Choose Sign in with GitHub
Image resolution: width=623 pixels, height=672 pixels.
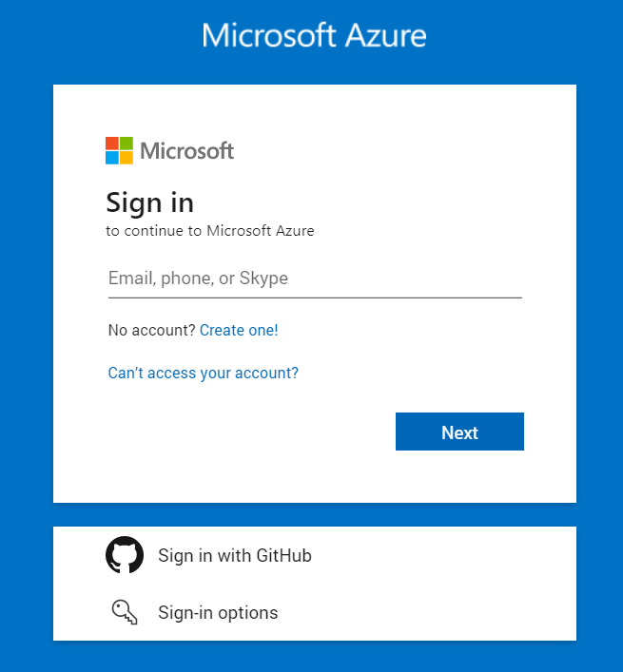pyautogui.click(x=315, y=555)
